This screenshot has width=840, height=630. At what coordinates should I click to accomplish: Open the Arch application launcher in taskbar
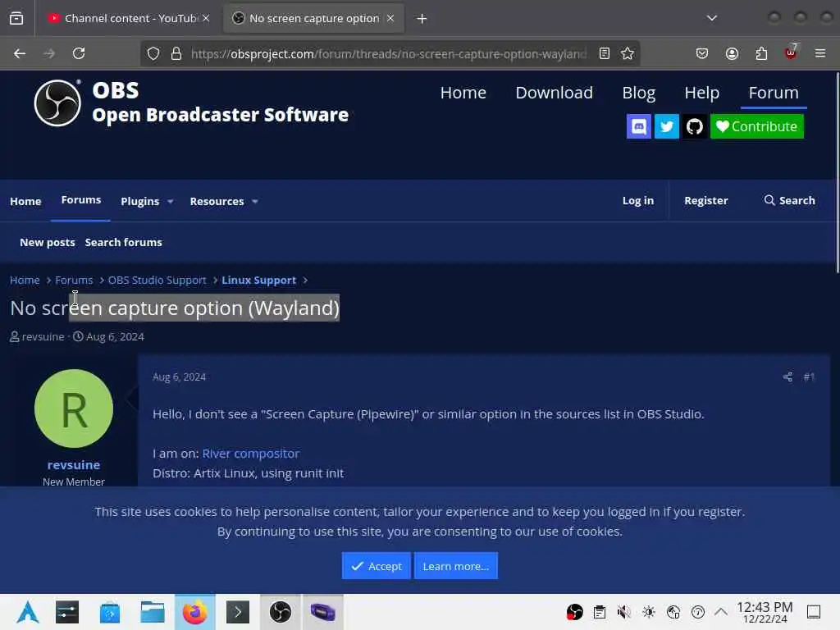(27, 612)
